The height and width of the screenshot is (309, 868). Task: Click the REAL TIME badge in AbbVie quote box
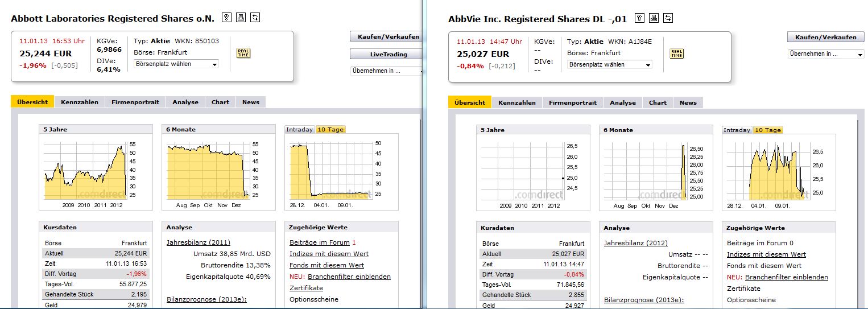pos(677,53)
